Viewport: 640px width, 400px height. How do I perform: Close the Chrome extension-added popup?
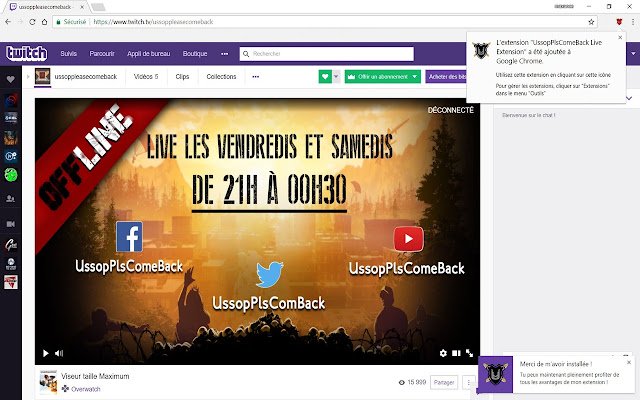pos(620,38)
